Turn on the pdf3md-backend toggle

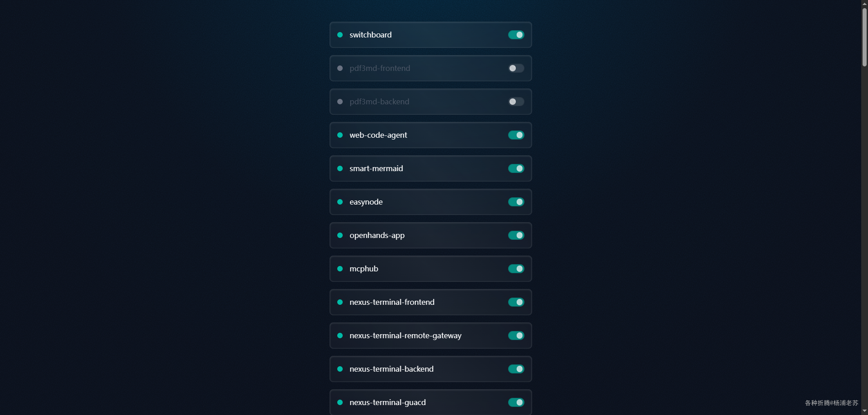tap(516, 102)
